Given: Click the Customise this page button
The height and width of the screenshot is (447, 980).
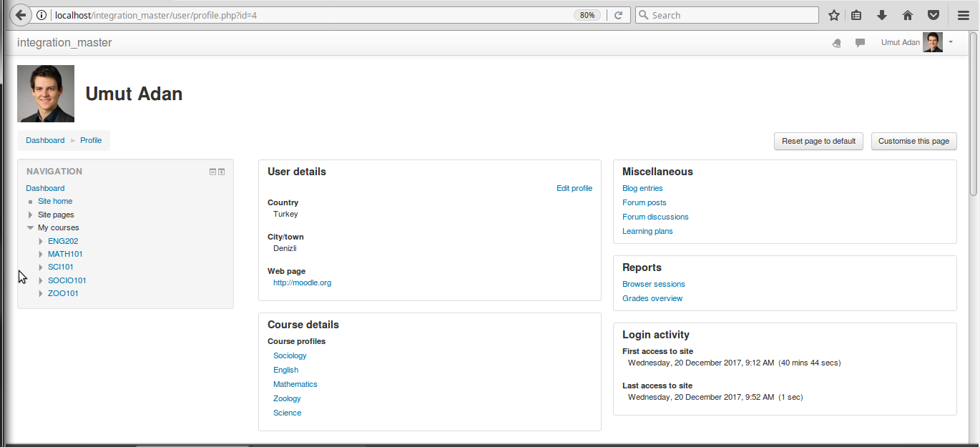Looking at the screenshot, I should [x=913, y=141].
